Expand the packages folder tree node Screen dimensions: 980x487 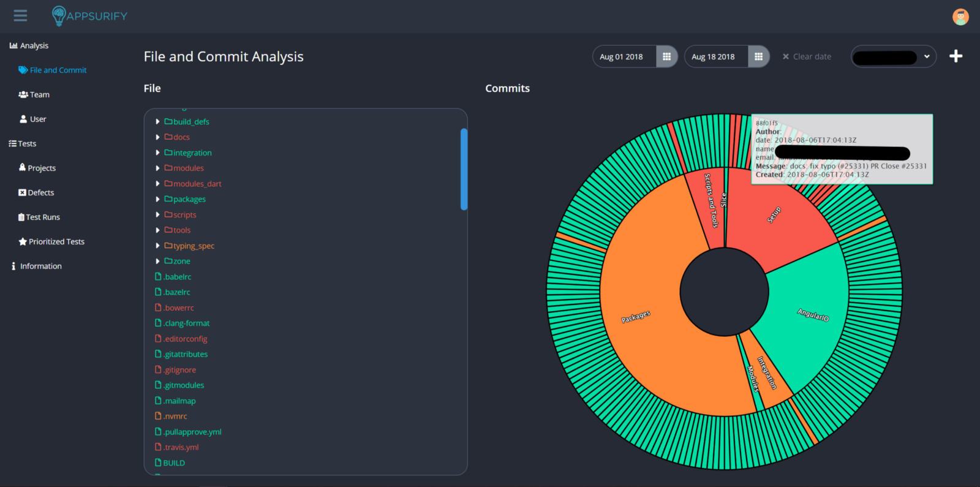pyautogui.click(x=157, y=199)
